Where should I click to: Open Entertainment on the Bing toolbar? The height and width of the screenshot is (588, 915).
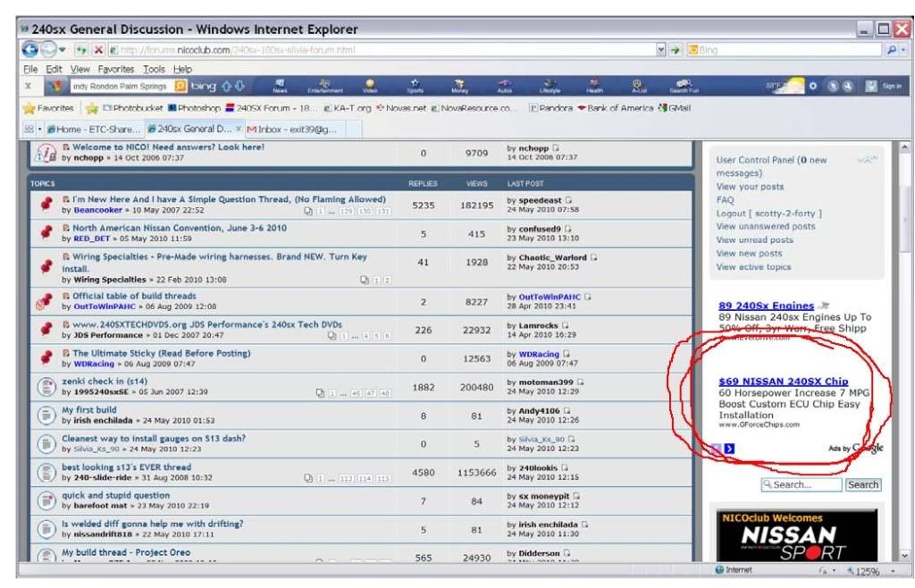point(325,87)
